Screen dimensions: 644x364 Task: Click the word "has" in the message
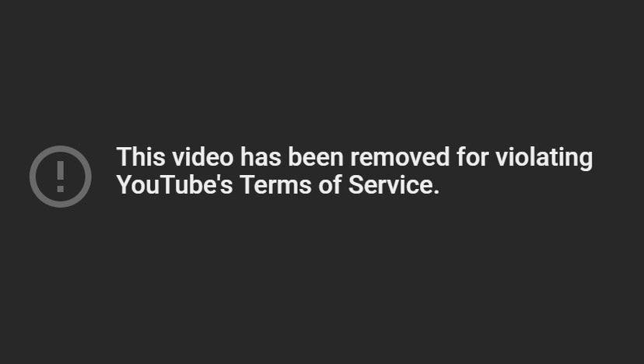click(x=261, y=157)
